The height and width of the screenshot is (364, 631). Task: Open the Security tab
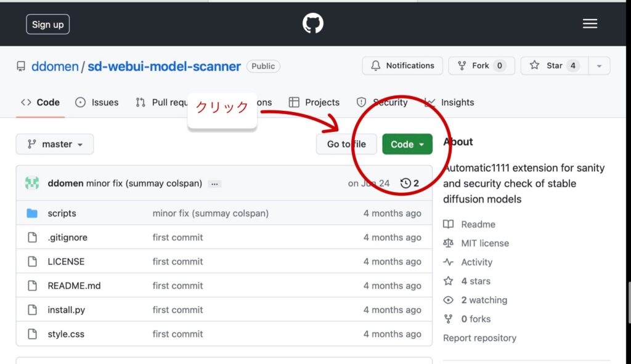(x=382, y=103)
